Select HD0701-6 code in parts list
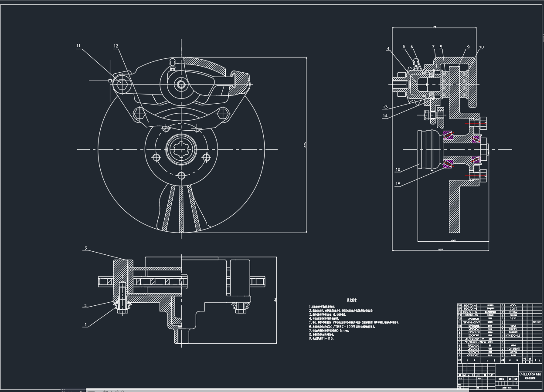Screen dimensions: 544x392 pyautogui.click(x=471, y=308)
